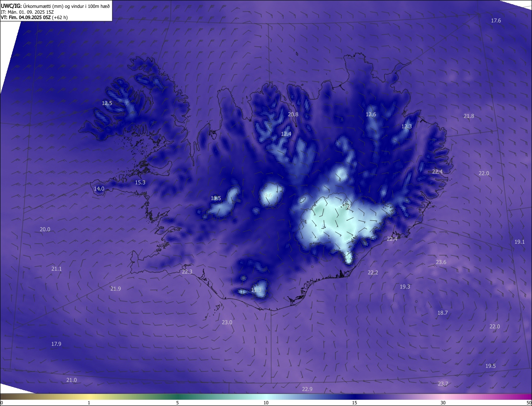Click the 20.8 value label
The height and width of the screenshot is (406, 532).
tap(293, 115)
